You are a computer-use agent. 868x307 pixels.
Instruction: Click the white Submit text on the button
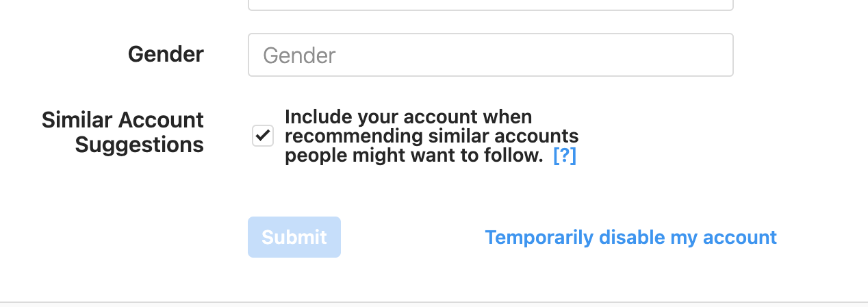point(294,237)
